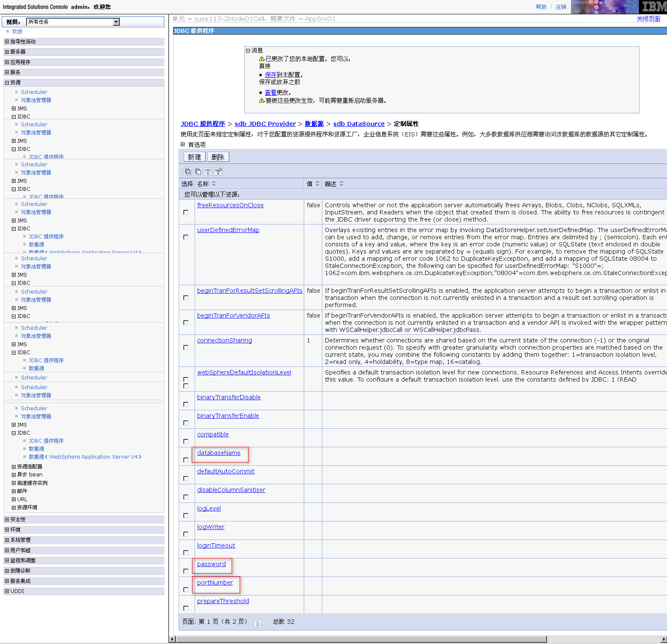667x644 pixels.
Task: Check the logLevel row checkbox
Action: point(186,516)
